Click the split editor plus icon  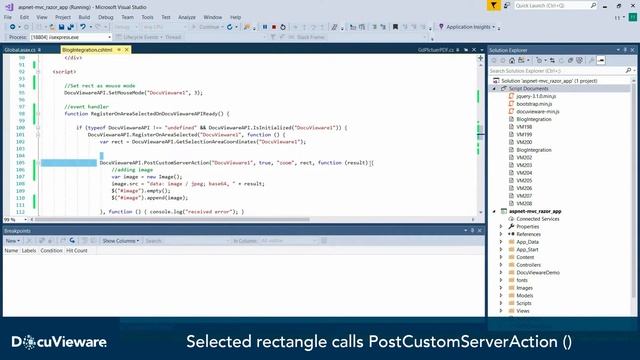coord(480,58)
